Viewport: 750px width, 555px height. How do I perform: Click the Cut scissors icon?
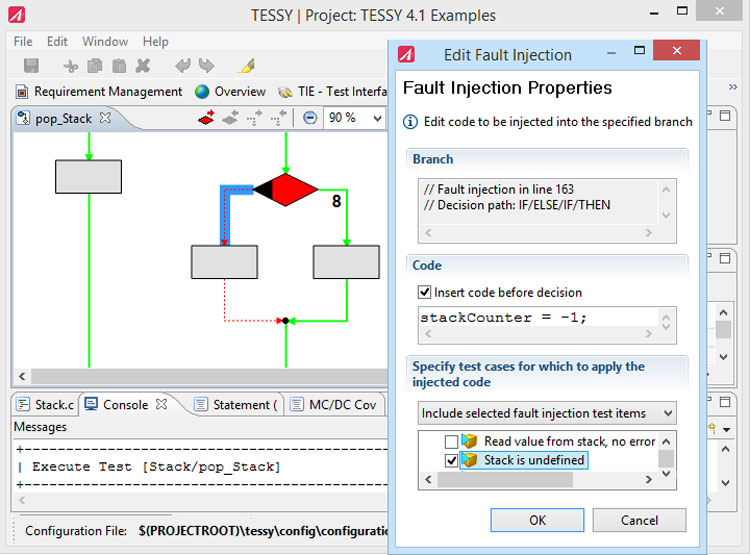tap(71, 66)
